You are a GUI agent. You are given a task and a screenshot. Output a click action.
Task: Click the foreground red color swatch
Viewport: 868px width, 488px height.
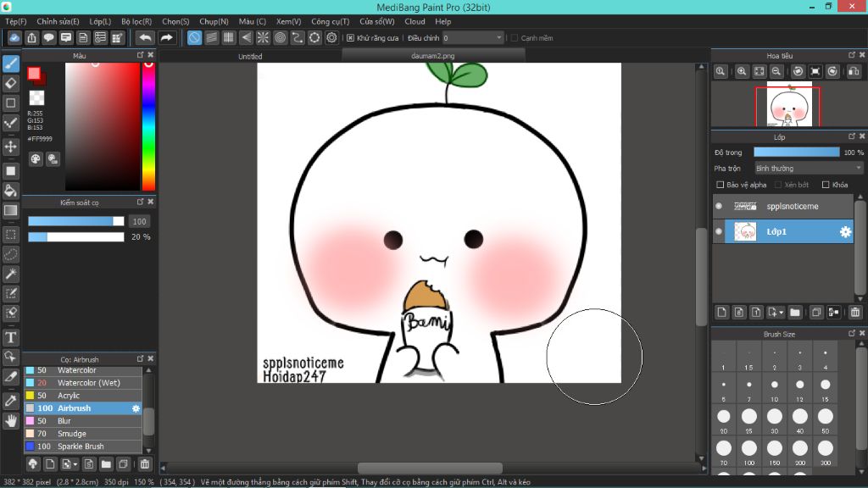click(x=34, y=73)
